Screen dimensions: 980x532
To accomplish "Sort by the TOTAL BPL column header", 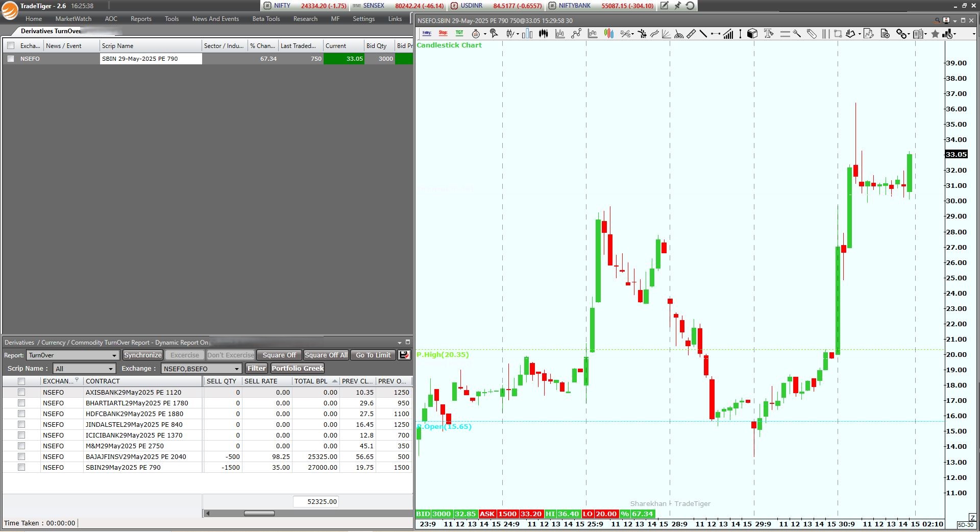I will (315, 381).
